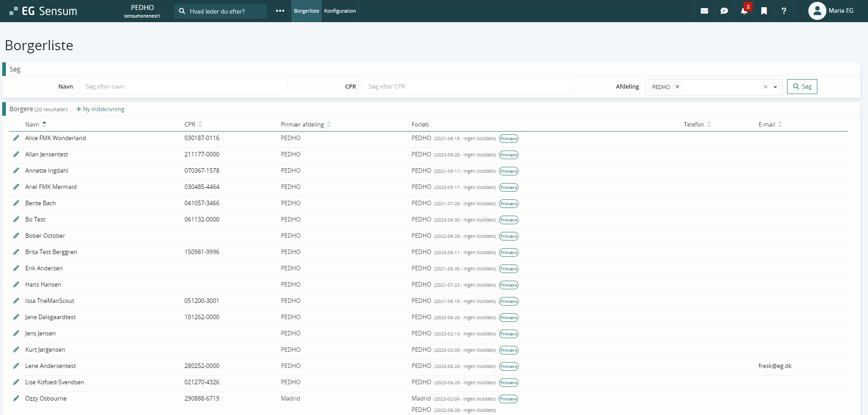Open the Konfiguration tab
868x415 pixels.
[340, 11]
